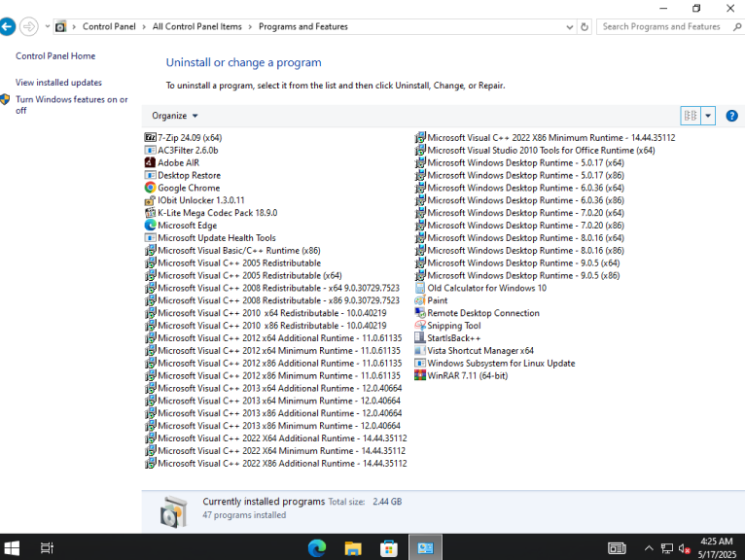
Task: Click the Control Panel breadcrumb
Action: 109,26
